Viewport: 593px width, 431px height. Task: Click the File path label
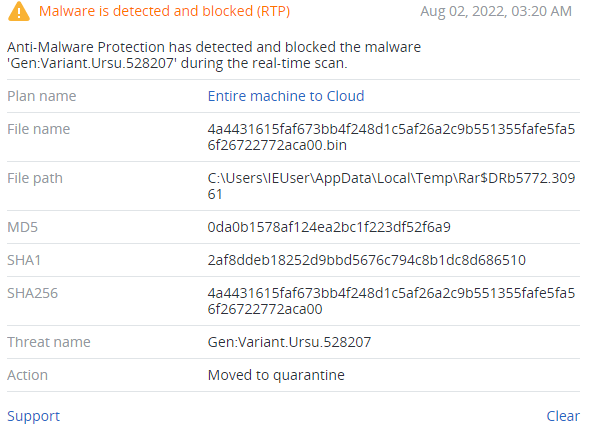(35, 178)
